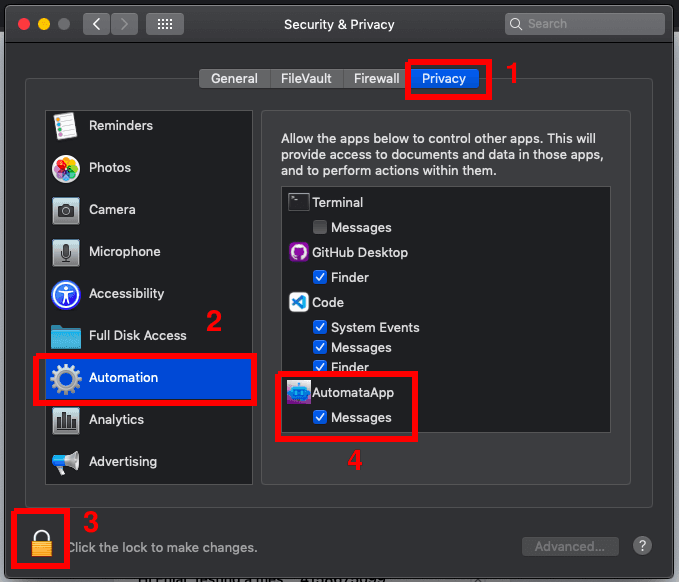Click the System Events label

[375, 327]
